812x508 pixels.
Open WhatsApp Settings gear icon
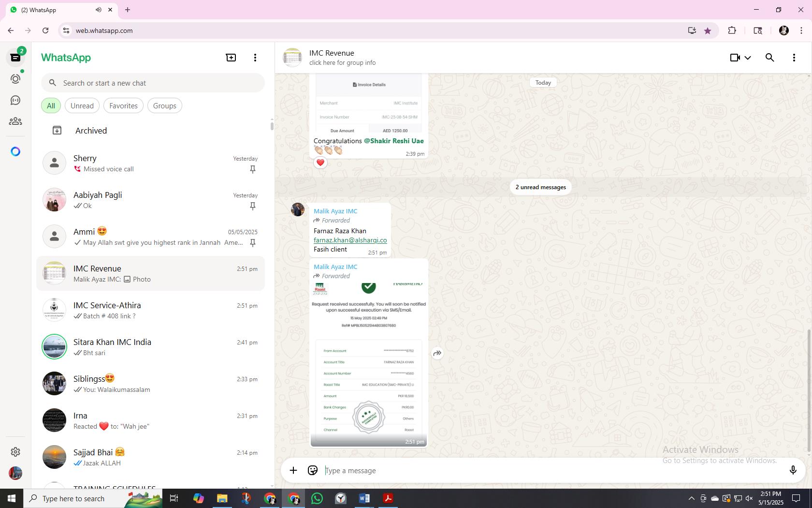point(15,451)
